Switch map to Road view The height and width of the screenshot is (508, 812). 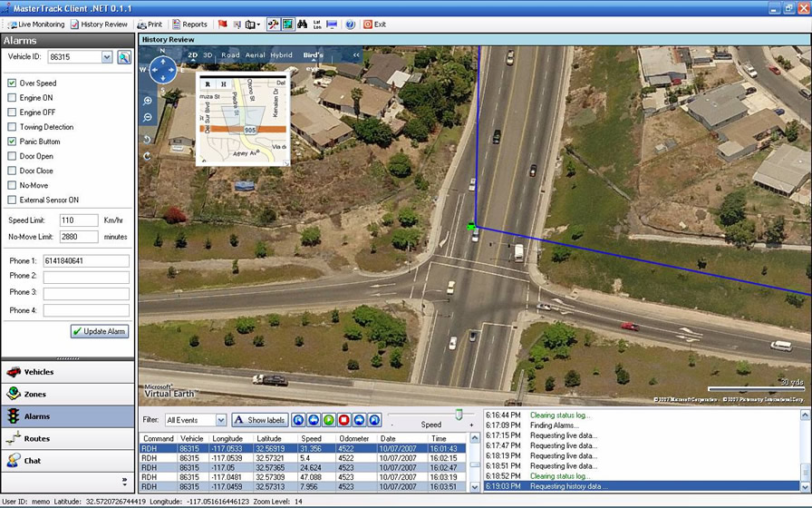click(x=230, y=55)
